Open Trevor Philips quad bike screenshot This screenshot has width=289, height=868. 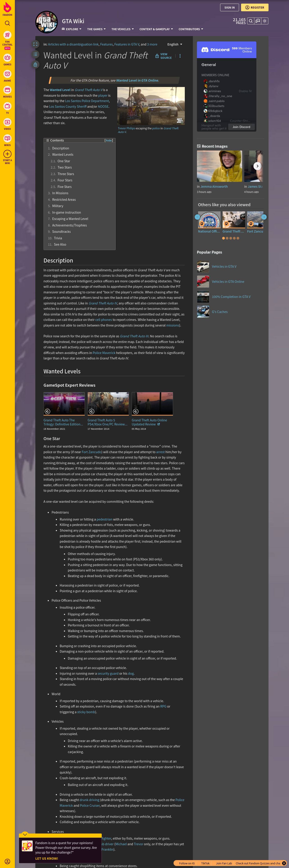(151, 106)
